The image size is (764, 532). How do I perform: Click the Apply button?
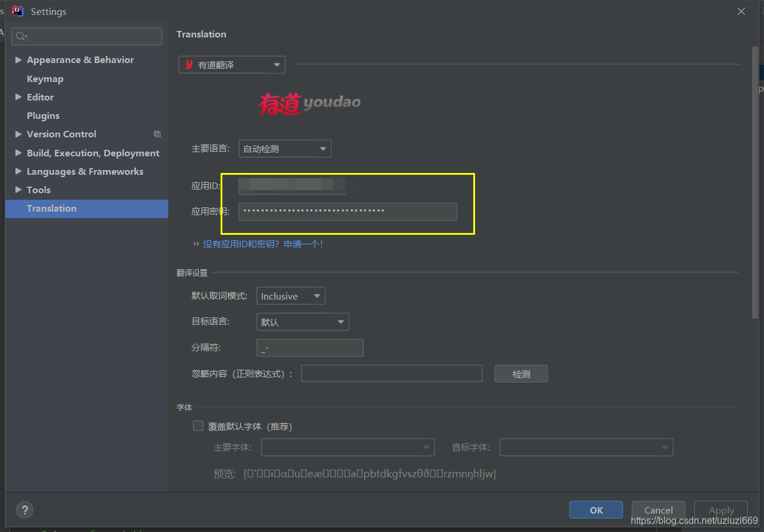point(722,510)
